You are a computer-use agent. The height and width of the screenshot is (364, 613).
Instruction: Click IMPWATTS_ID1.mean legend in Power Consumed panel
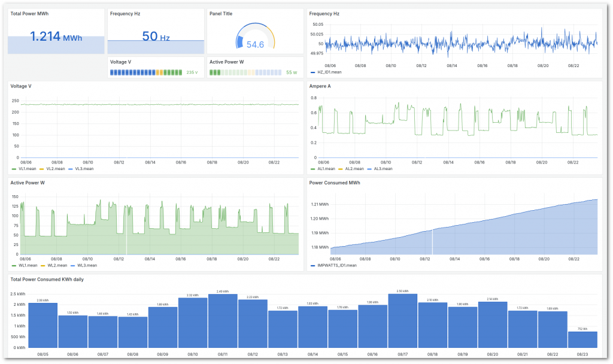tap(336, 265)
